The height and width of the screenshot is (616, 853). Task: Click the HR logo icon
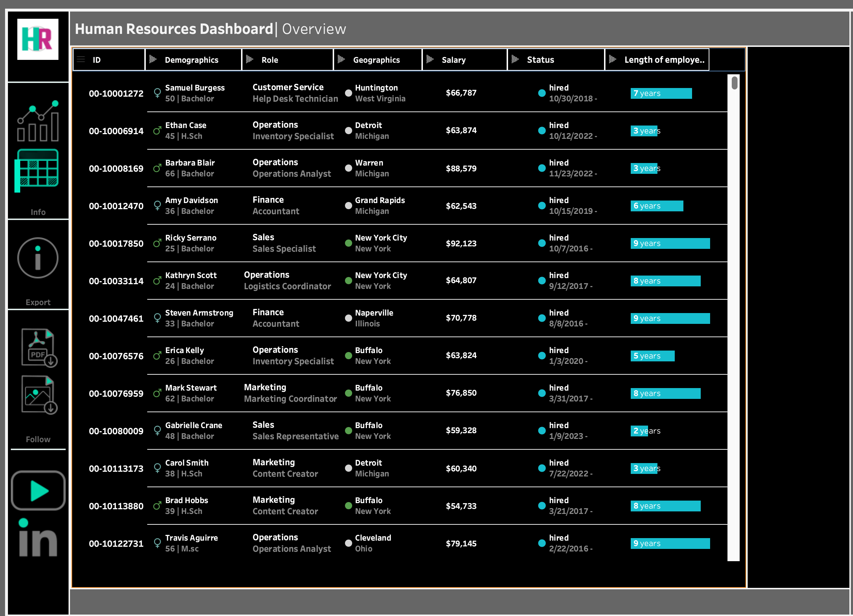pos(38,39)
